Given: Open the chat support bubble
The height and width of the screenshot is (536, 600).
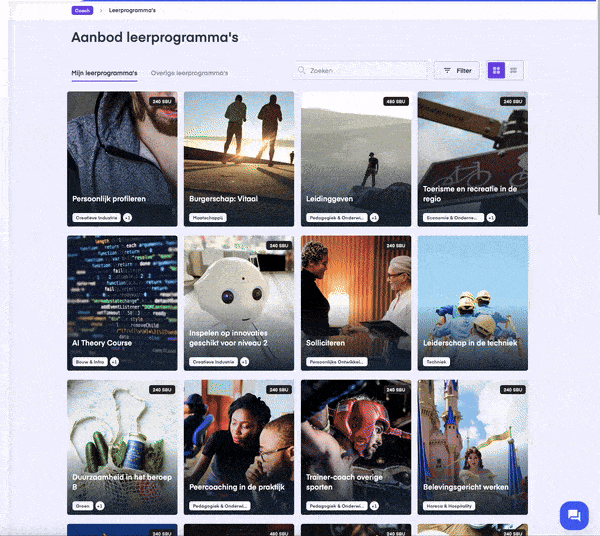Looking at the screenshot, I should tap(574, 515).
